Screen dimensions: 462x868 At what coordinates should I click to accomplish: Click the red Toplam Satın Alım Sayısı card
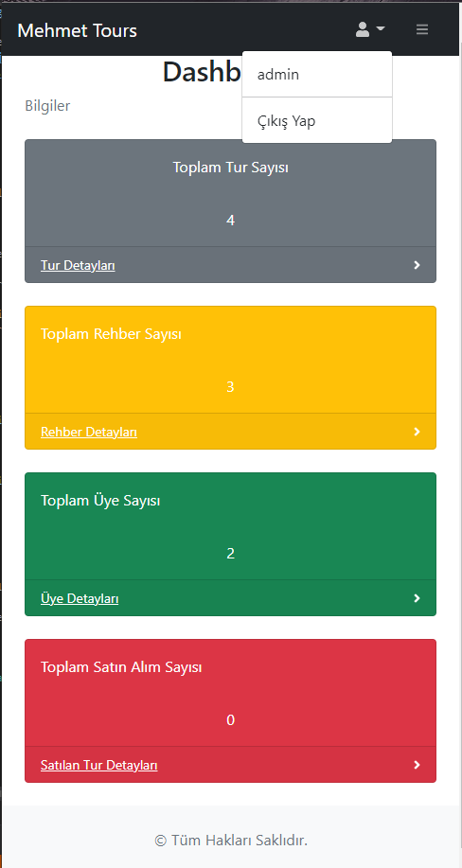point(230,693)
